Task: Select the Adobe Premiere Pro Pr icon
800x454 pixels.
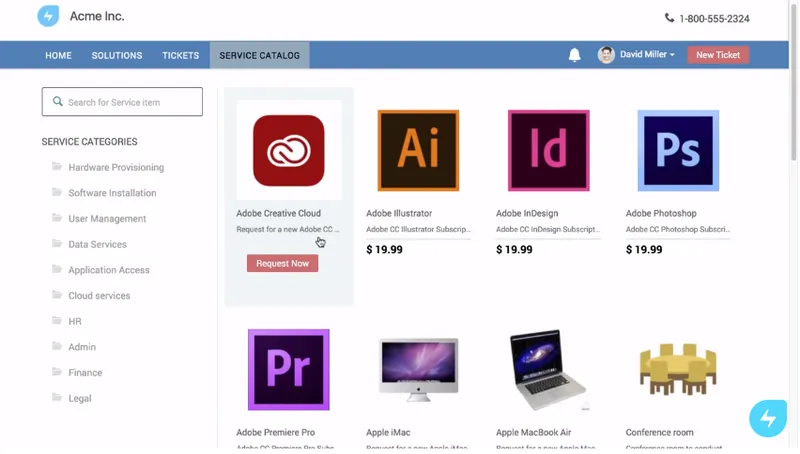Action: (289, 369)
